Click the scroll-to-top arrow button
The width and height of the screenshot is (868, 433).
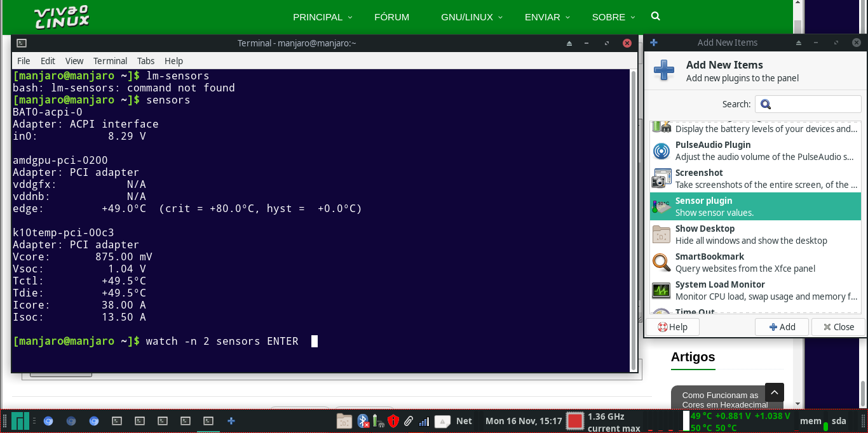[775, 392]
